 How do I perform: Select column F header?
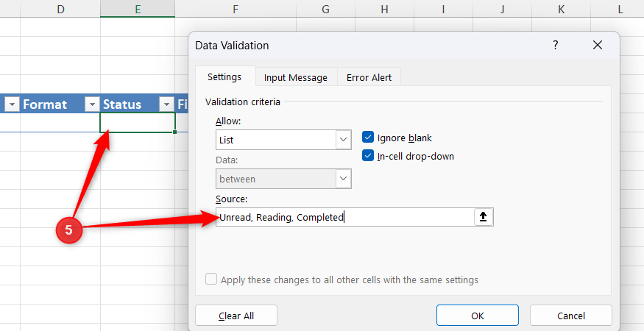click(x=236, y=9)
